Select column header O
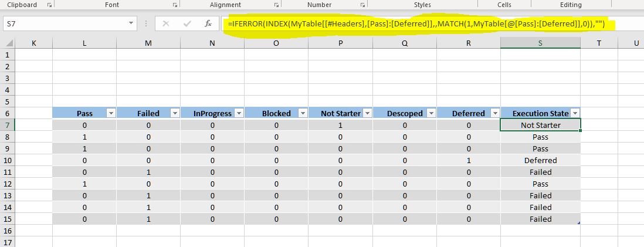This screenshot has width=644, height=247. click(276, 43)
